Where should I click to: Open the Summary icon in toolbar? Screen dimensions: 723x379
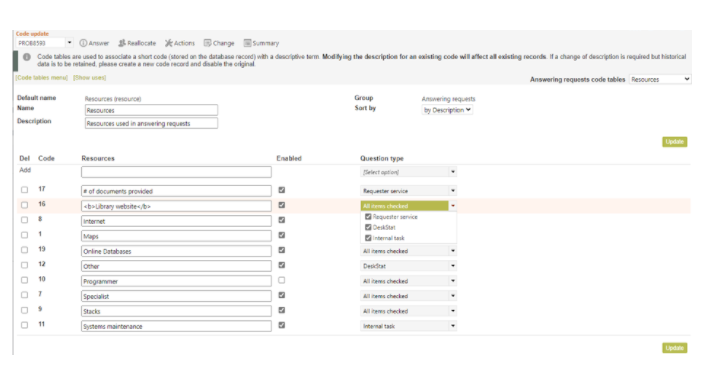click(247, 43)
